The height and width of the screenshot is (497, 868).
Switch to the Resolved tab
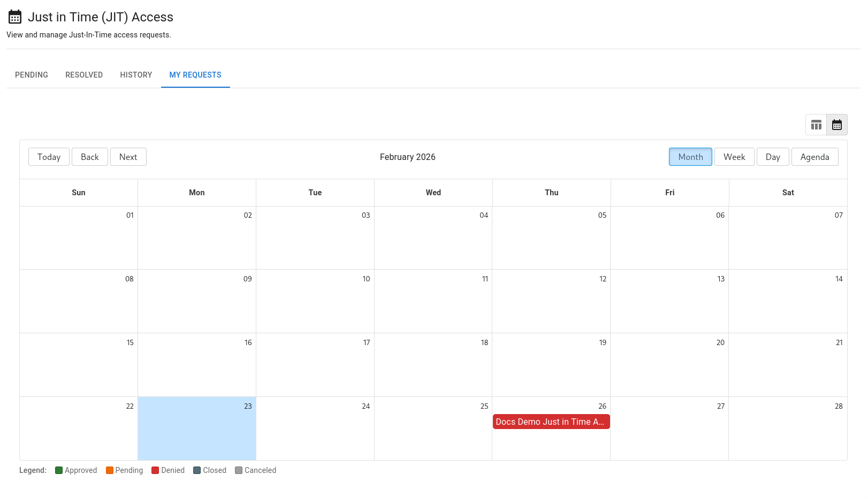coord(84,75)
